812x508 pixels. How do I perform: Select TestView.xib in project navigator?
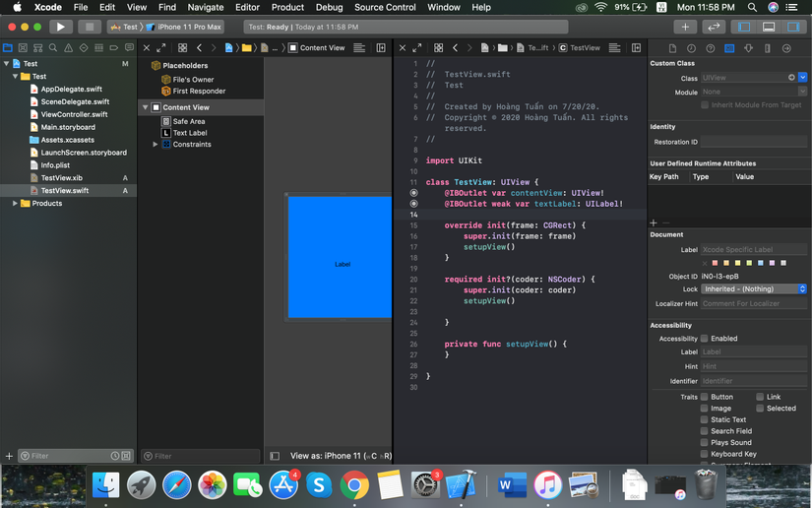[61, 178]
